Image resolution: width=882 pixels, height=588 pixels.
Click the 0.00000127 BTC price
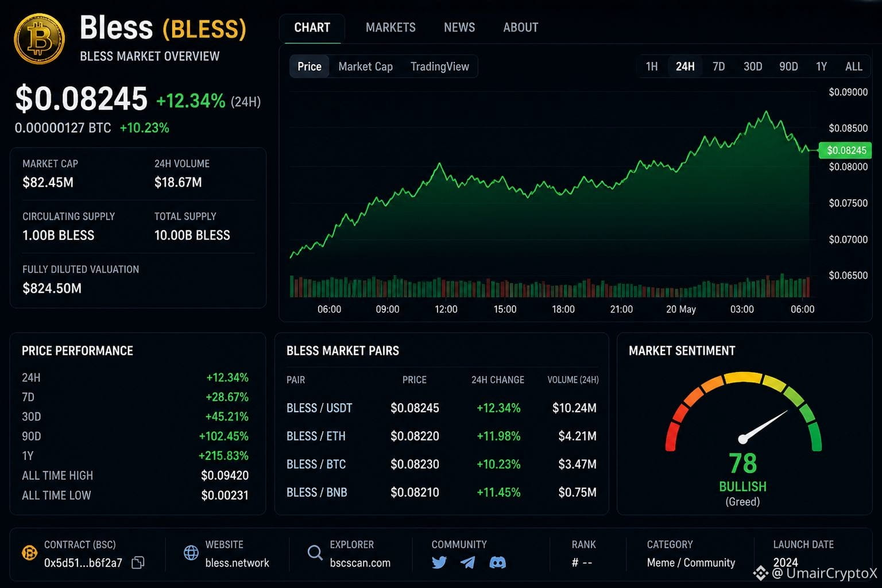pos(63,128)
